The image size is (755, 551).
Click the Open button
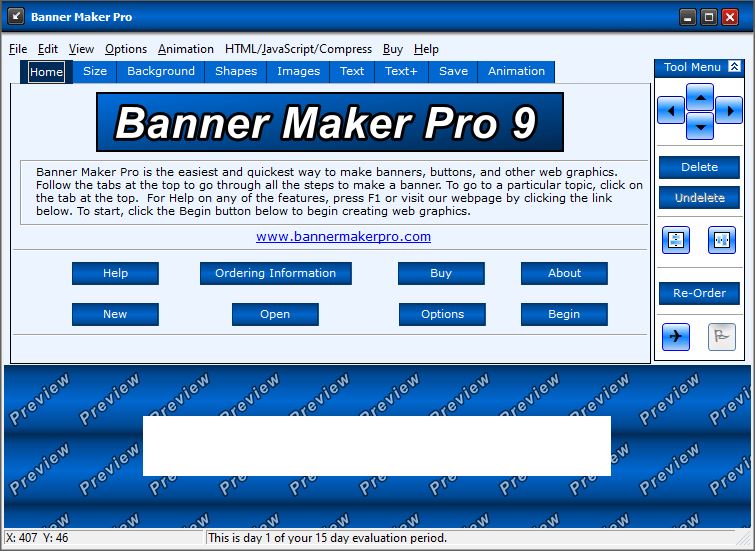point(275,314)
